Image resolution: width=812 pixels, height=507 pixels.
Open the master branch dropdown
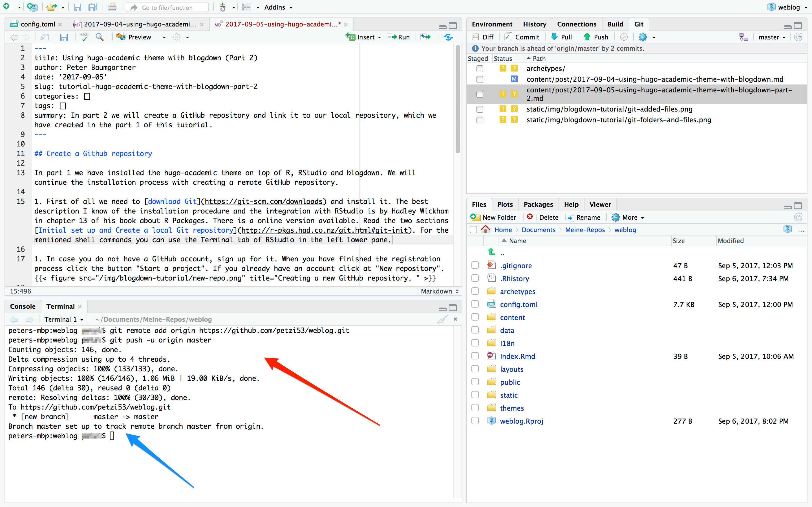coord(772,37)
